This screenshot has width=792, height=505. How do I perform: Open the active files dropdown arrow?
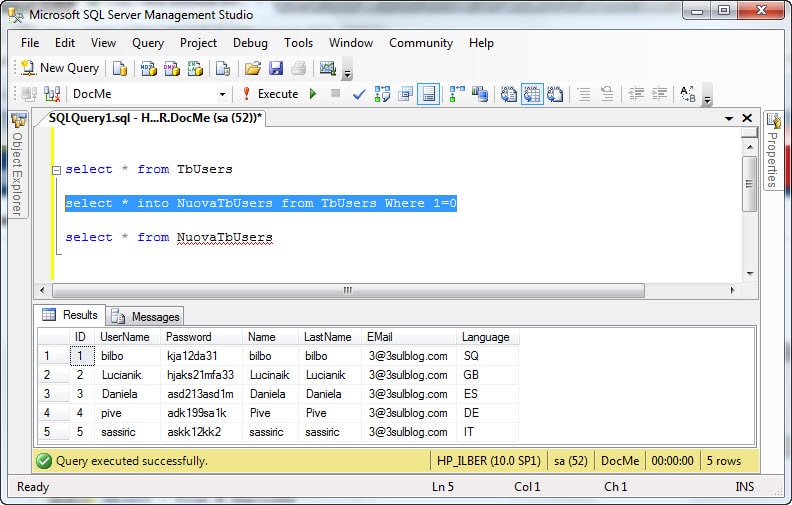pos(728,118)
